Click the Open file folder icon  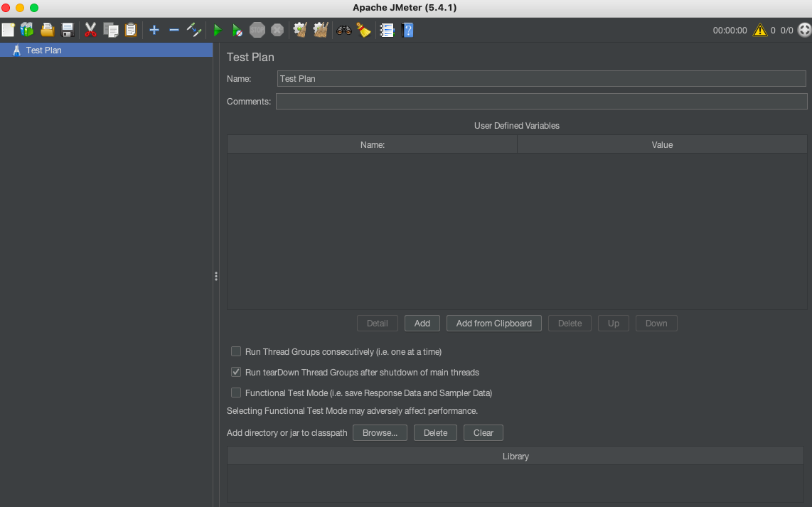47,30
